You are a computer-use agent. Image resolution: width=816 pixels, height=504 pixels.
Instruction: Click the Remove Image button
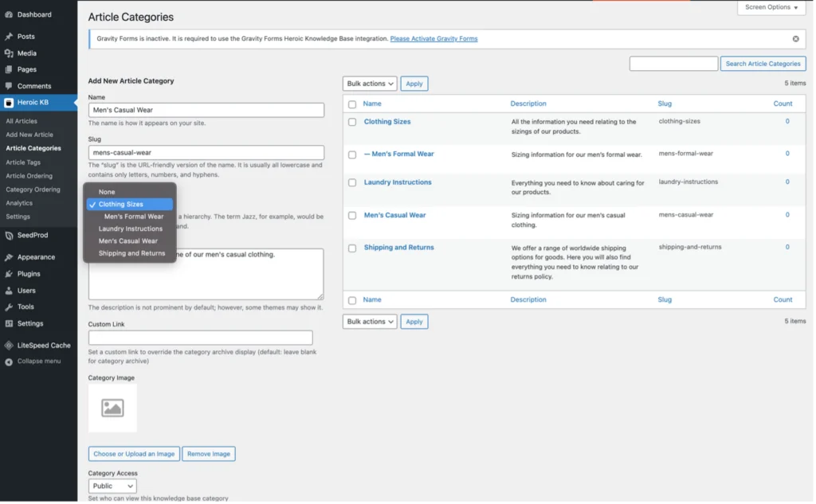[x=209, y=455]
